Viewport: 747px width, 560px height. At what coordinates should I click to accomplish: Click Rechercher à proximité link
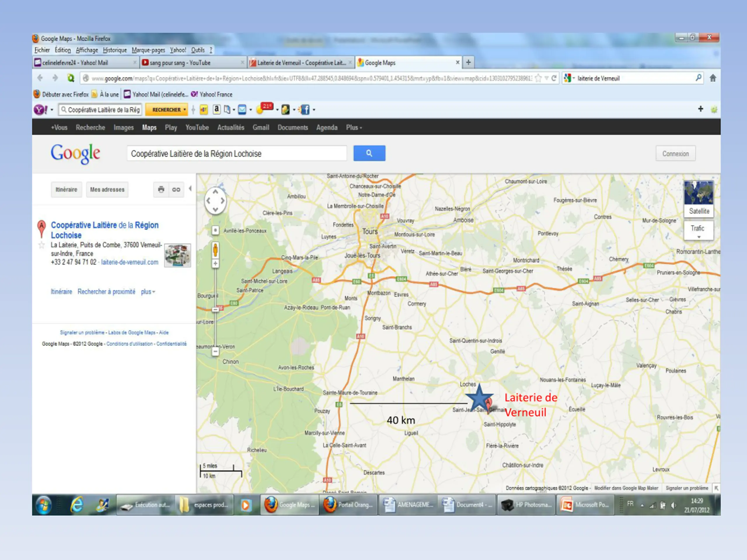coord(106,291)
